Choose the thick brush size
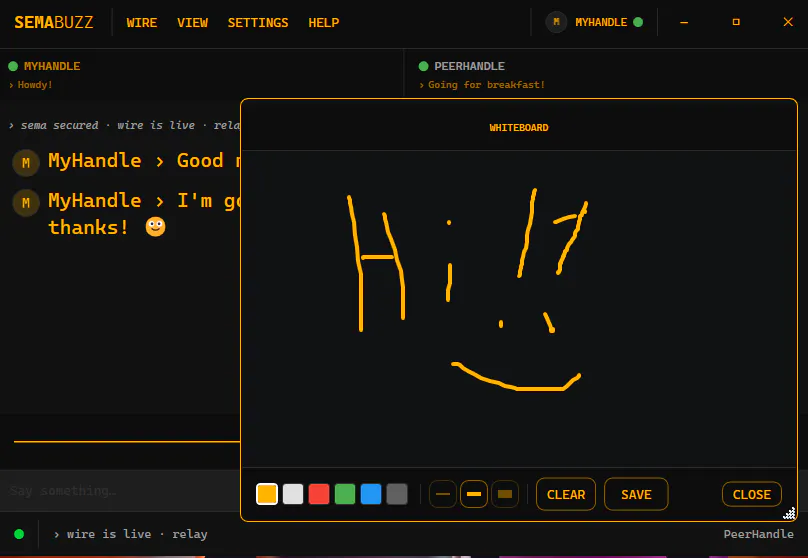 click(x=505, y=494)
